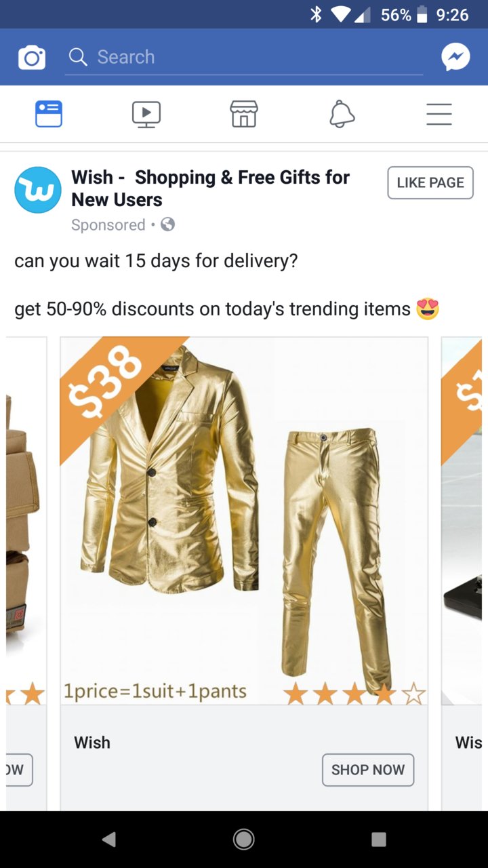Viewport: 488px width, 868px height.
Task: Open the Watch video tab
Action: click(146, 114)
